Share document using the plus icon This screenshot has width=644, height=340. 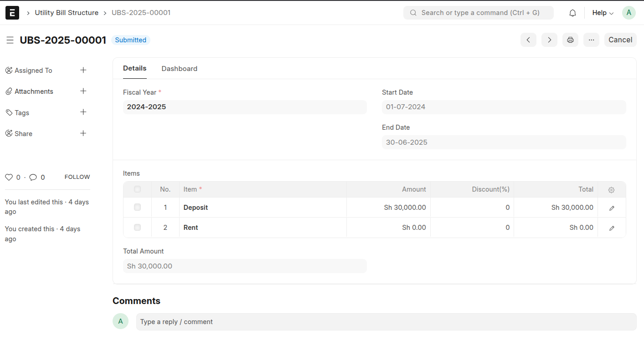pyautogui.click(x=83, y=133)
